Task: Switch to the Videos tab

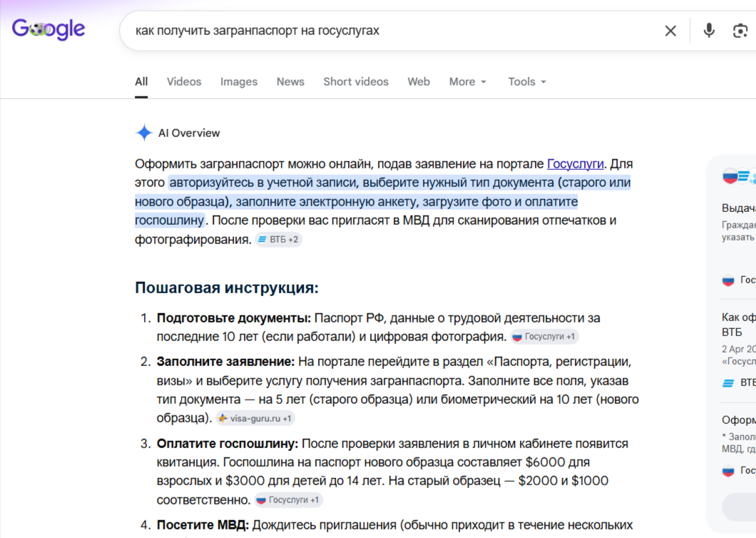Action: 184,81
